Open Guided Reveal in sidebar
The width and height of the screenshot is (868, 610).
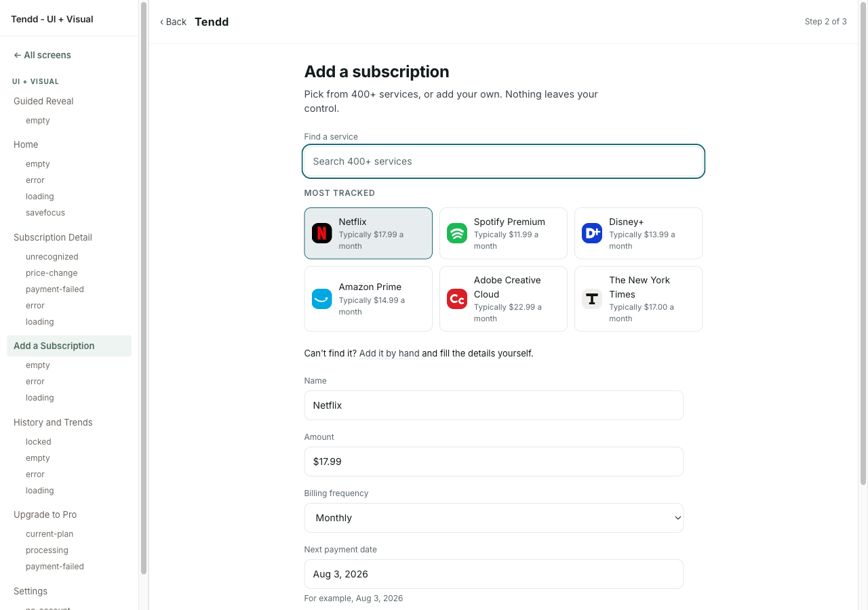(43, 101)
